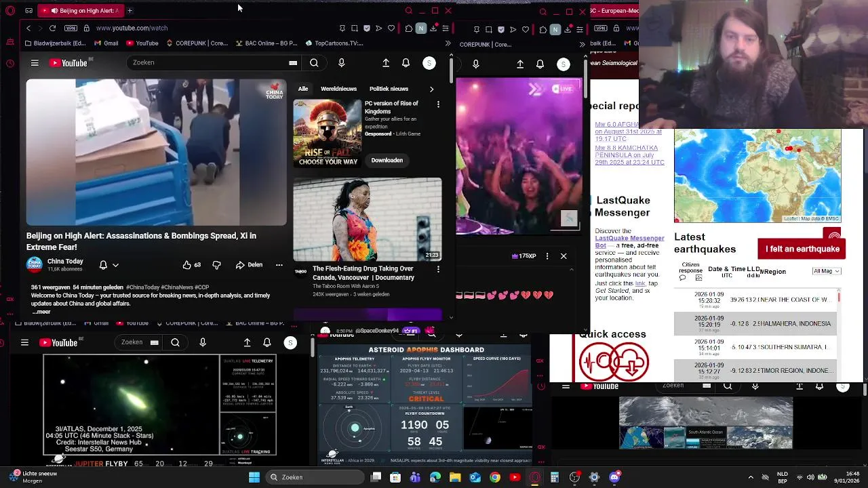The height and width of the screenshot is (488, 868).
Task: Click 'I felt an earthquake' button
Action: pos(802,249)
